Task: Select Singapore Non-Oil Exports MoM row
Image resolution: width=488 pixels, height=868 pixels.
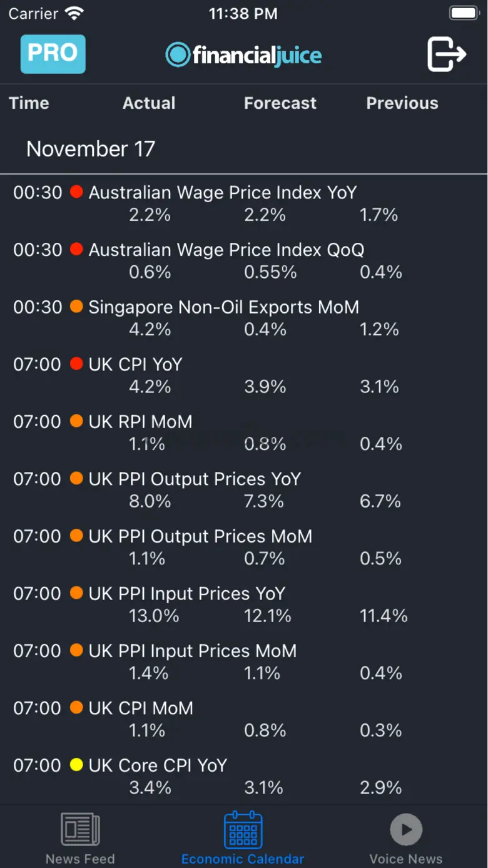Action: point(224,307)
